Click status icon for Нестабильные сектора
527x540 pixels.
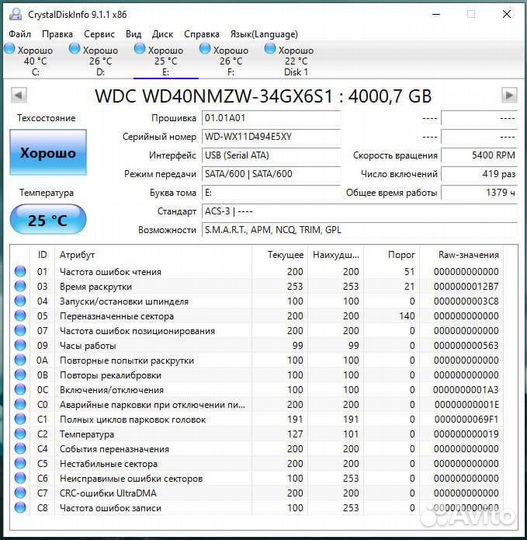(x=20, y=464)
